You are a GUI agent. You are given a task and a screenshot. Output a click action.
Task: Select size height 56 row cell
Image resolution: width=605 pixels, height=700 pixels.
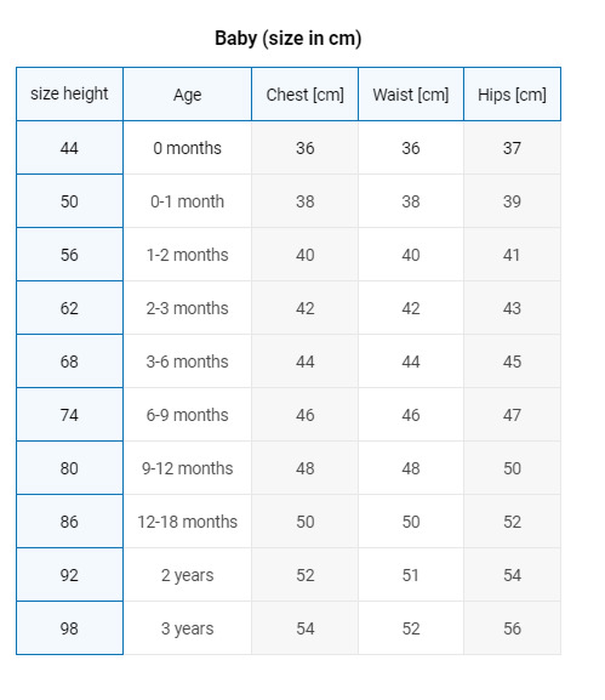coord(69,255)
